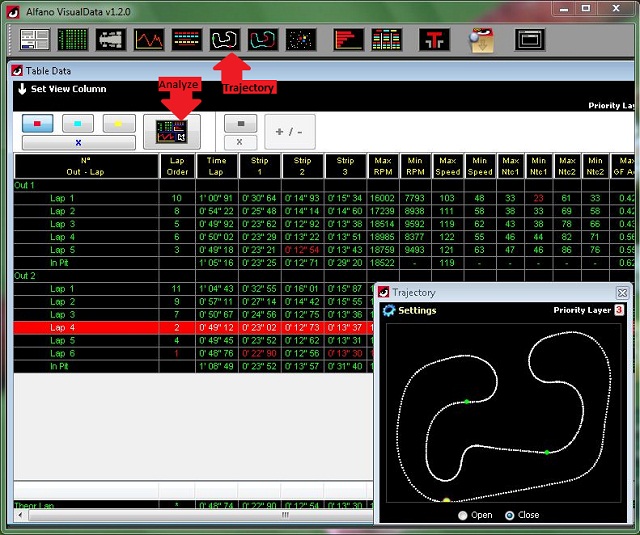The height and width of the screenshot is (535, 640).
Task: Click lap time 0'49"92 cell
Action: click(x=216, y=224)
